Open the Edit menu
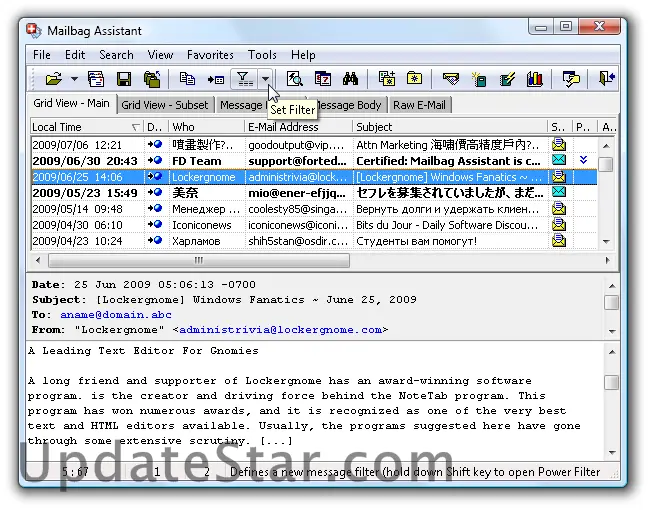Image resolution: width=650 pixels, height=510 pixels. (75, 55)
